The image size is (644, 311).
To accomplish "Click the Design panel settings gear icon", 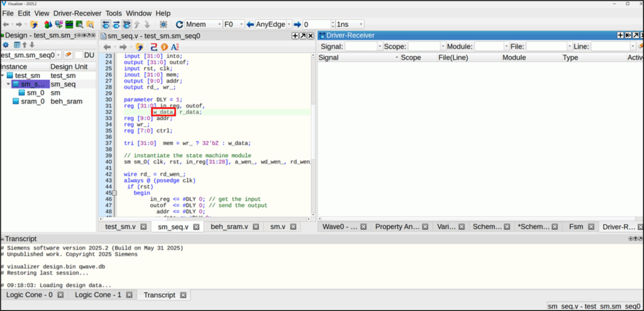I will click(6, 45).
